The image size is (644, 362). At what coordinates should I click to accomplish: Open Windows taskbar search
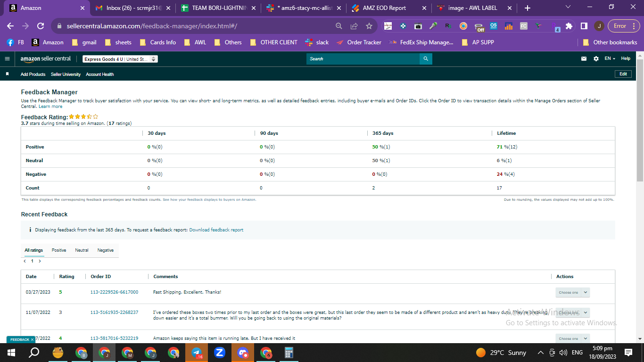[34, 353]
